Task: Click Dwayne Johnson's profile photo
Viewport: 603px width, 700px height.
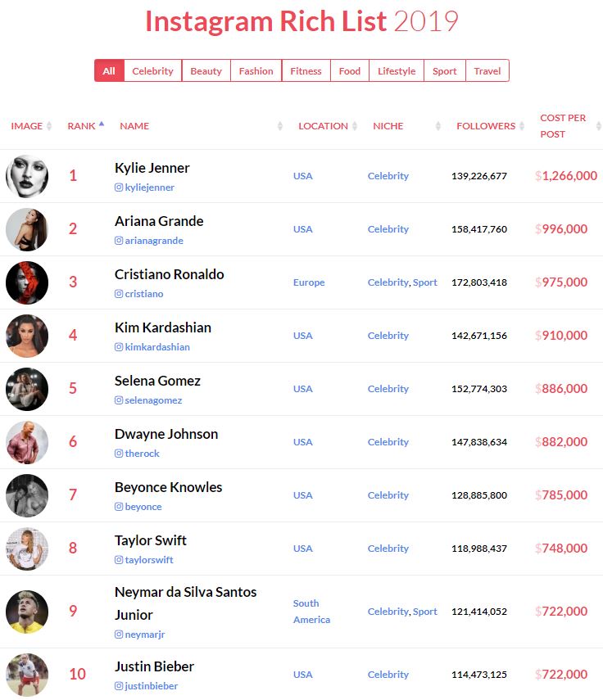Action: [x=27, y=442]
